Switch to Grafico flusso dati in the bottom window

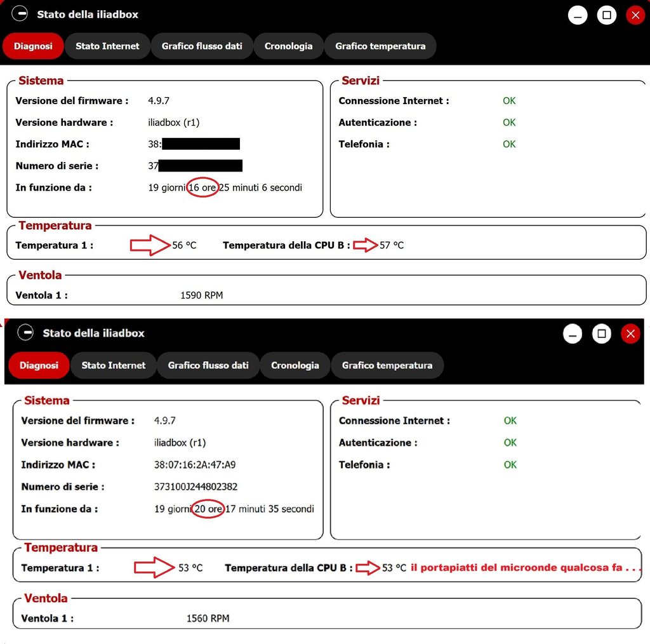pos(208,365)
